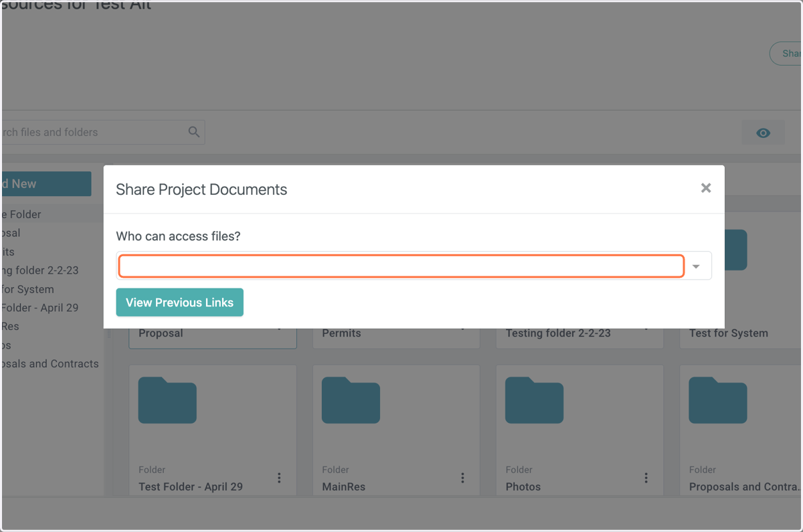
Task: Click the Add New button in sidebar
Action: 46,184
